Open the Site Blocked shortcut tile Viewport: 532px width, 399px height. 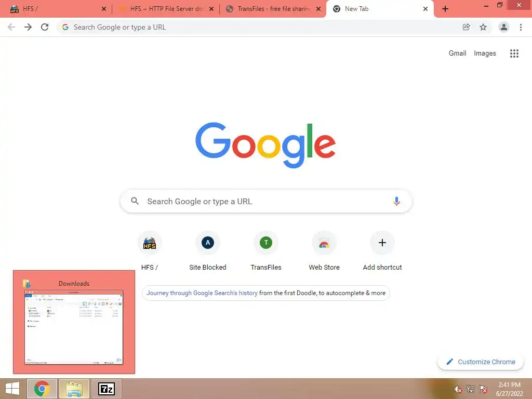tap(208, 251)
